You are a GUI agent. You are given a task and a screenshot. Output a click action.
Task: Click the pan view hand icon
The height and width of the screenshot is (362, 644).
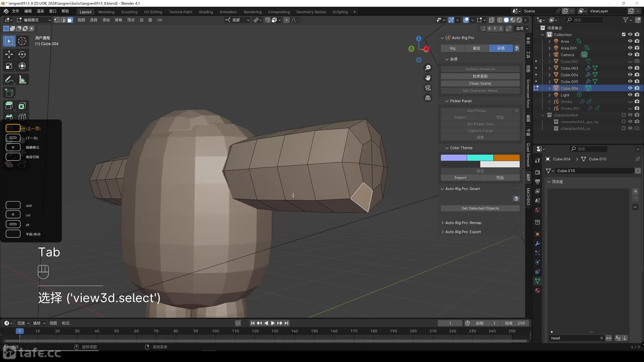click(x=428, y=78)
